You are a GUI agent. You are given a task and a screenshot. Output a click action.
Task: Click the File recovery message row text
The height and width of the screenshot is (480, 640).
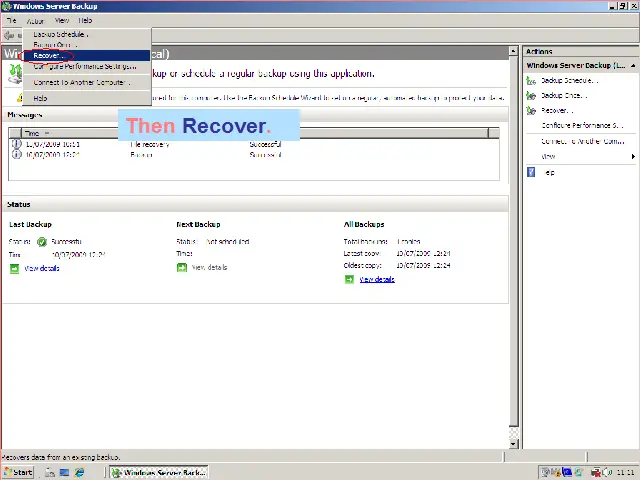149,144
